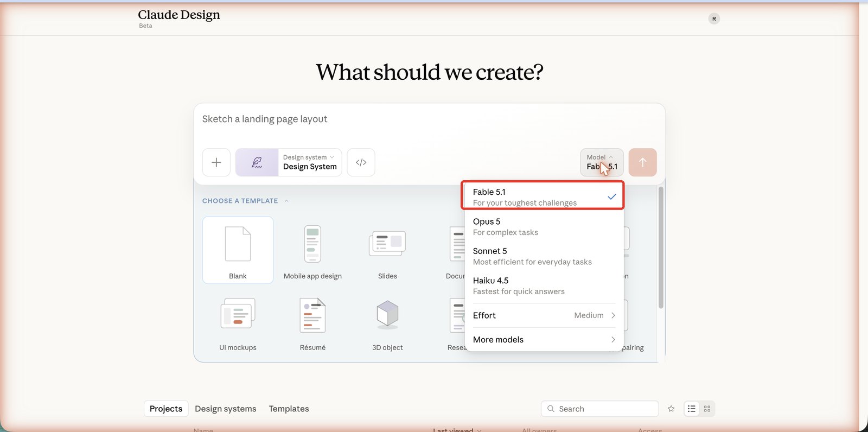This screenshot has width=868, height=432.
Task: Select the Opus 5 model
Action: click(544, 227)
